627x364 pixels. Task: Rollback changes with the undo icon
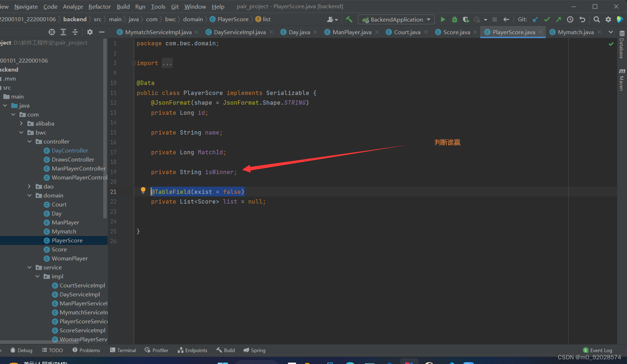click(582, 19)
